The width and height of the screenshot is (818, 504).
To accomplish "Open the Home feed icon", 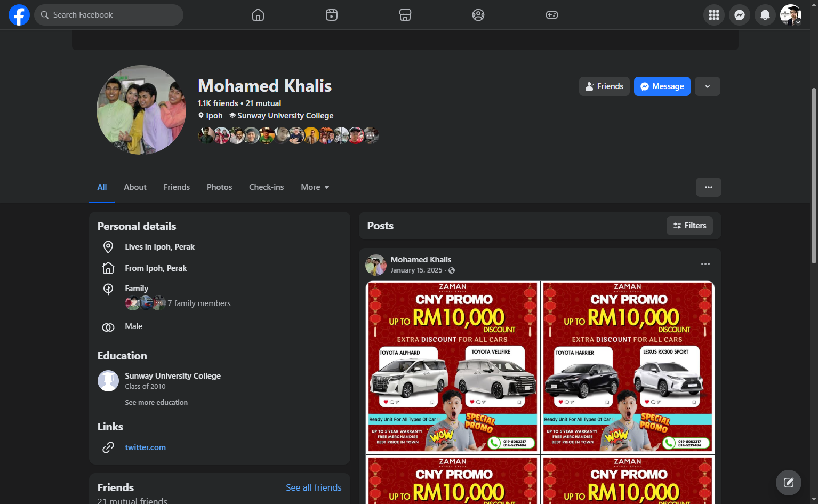I will tap(258, 15).
